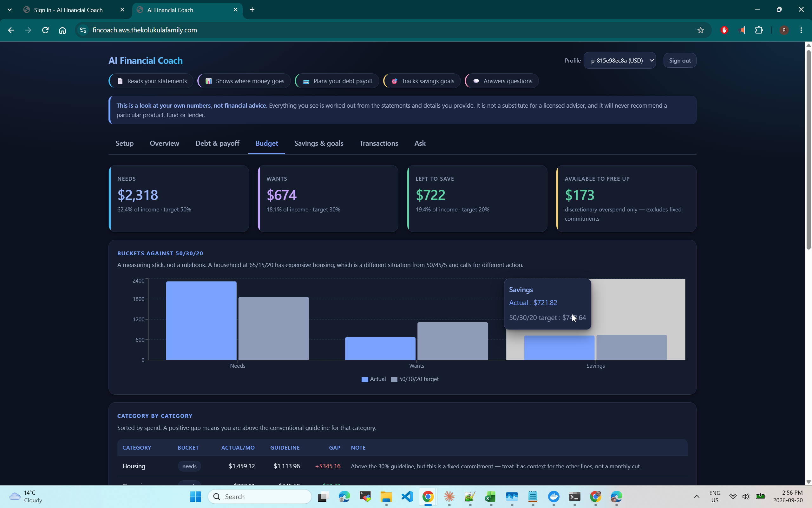This screenshot has width=812, height=508.
Task: Switch to Sign in - AI Financial Coach tab
Action: 69,10
